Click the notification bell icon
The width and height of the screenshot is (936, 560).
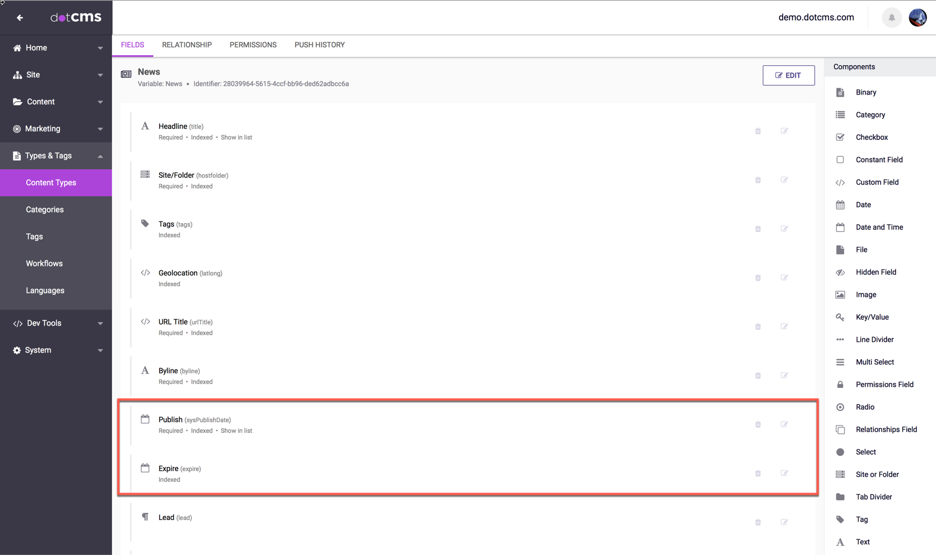point(891,18)
